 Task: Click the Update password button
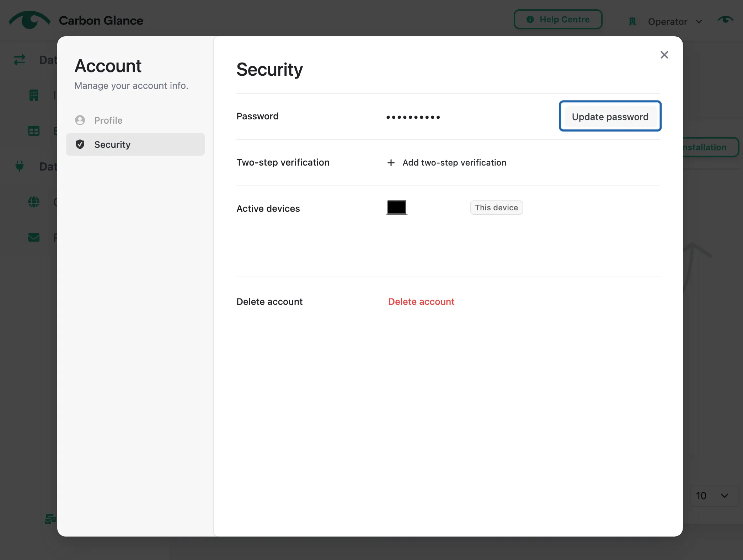[610, 117]
